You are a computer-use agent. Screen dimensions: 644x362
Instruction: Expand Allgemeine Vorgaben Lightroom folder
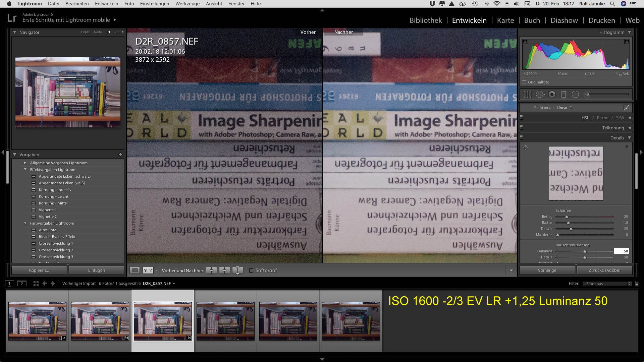[x=25, y=163]
